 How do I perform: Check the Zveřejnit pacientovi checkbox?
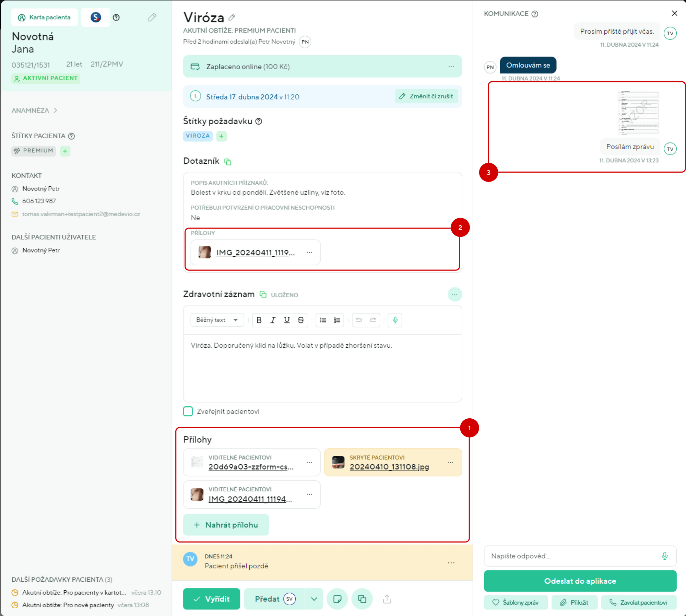click(188, 411)
